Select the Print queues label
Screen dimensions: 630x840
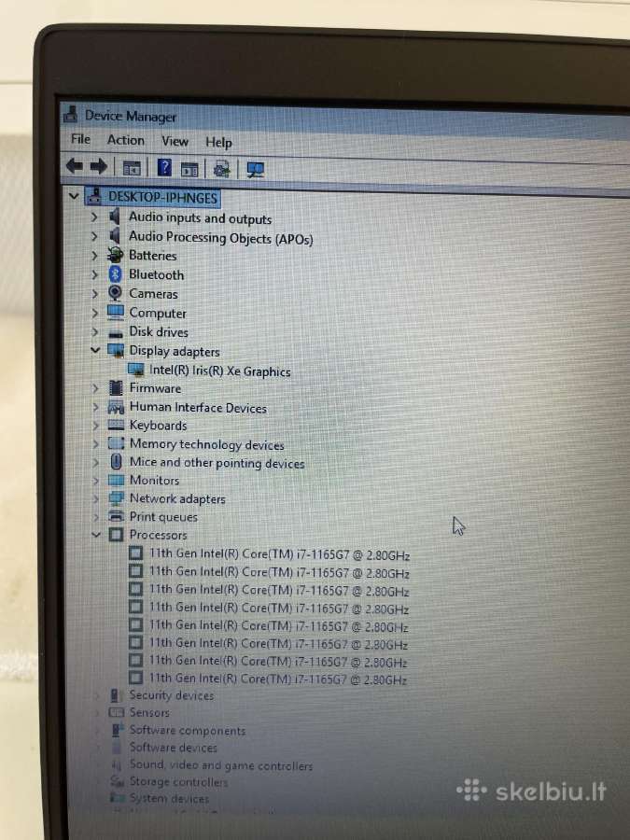[x=163, y=517]
